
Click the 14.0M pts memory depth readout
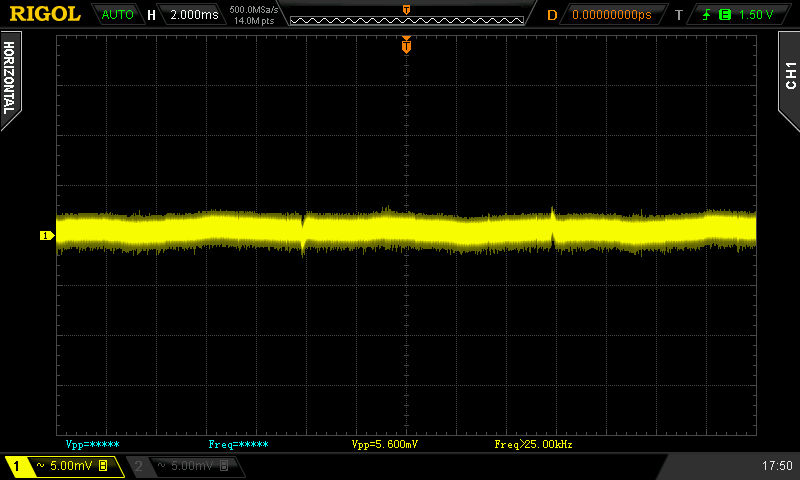tap(254, 21)
